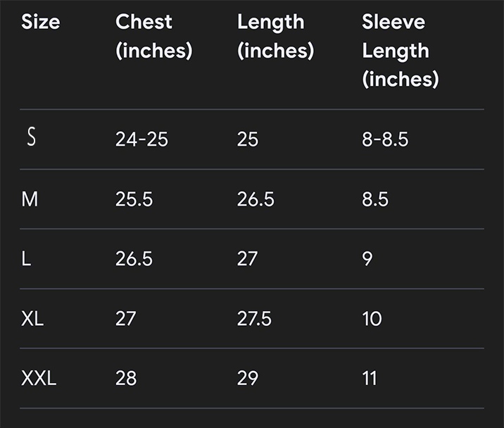Click the 26.5 chest value for L
Viewport: 504px width, 428px height.
(134, 259)
